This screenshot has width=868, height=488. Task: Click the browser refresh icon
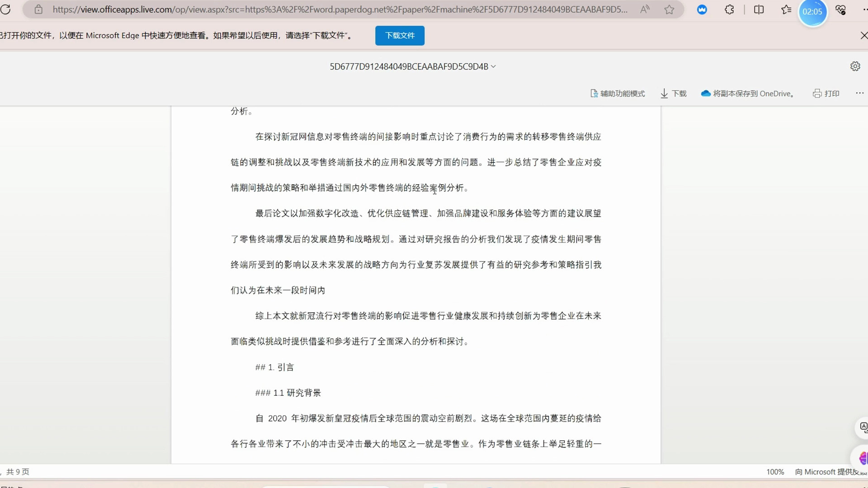[x=5, y=9]
